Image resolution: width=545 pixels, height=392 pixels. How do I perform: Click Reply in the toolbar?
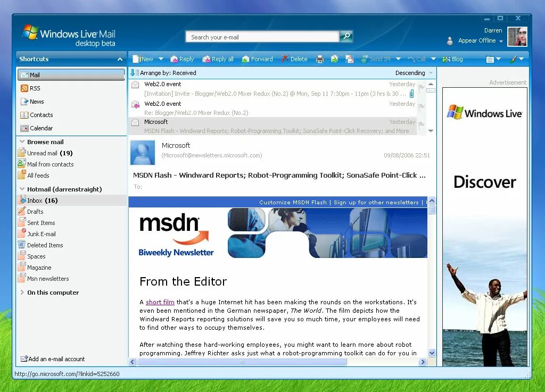[x=182, y=59]
